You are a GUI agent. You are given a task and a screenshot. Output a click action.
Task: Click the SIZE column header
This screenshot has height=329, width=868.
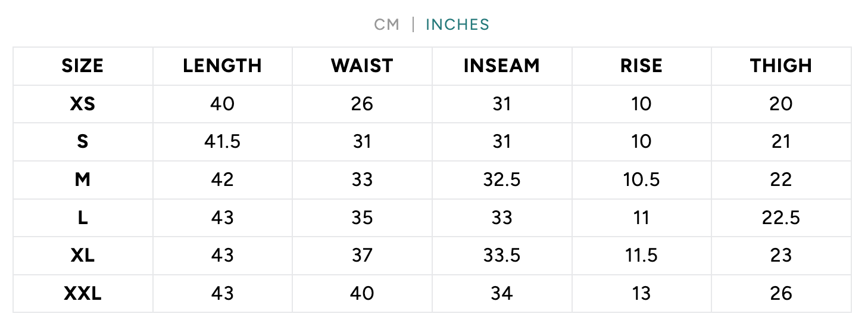[83, 66]
